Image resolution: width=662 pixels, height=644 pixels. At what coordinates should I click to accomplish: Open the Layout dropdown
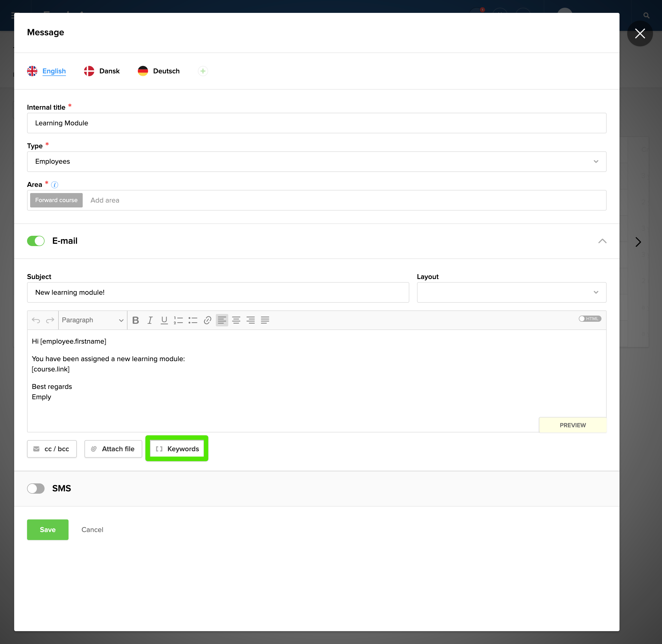(511, 292)
